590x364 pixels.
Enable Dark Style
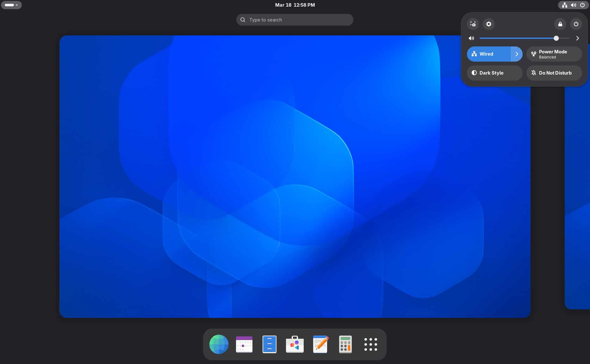[494, 73]
